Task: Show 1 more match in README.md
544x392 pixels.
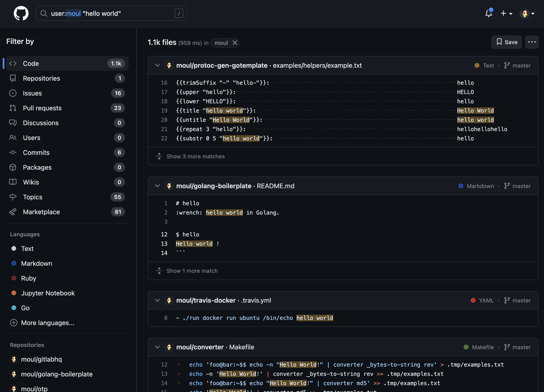Action: 187,271
